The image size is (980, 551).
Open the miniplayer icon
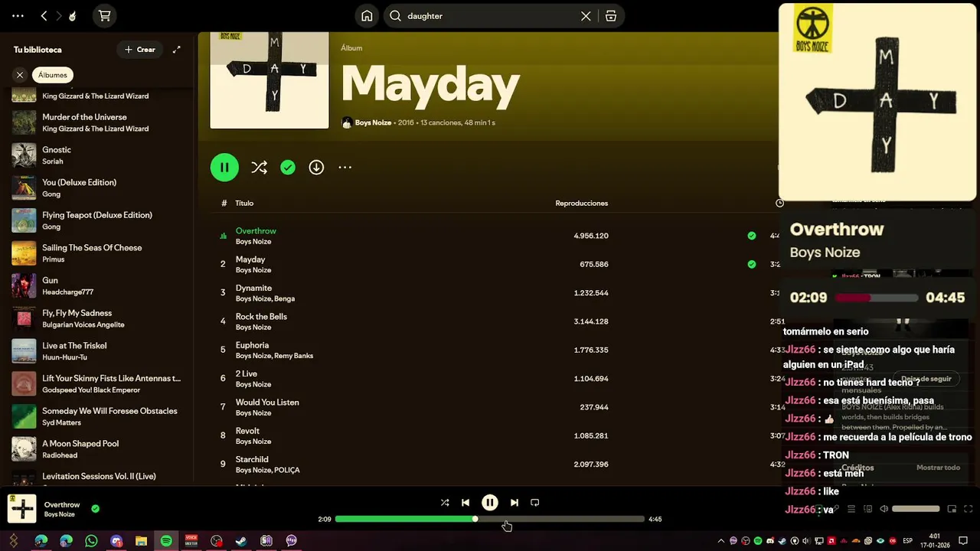(x=952, y=509)
